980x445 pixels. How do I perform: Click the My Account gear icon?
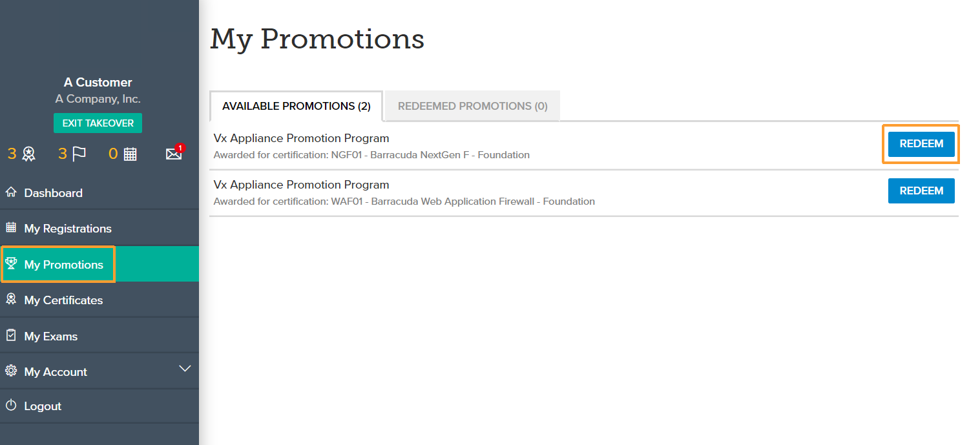[x=11, y=371]
